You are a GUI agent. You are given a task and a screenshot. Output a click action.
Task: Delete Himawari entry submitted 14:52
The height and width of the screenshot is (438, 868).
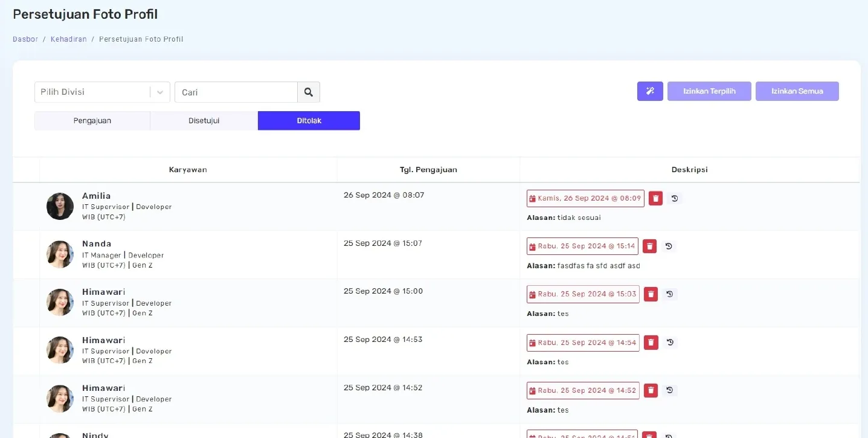coord(651,390)
